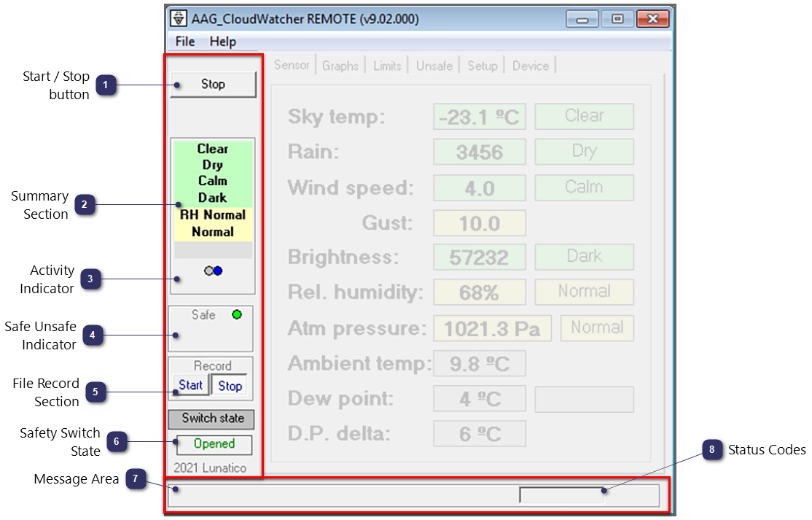
Task: Click Dry in the summary section
Action: 213,165
